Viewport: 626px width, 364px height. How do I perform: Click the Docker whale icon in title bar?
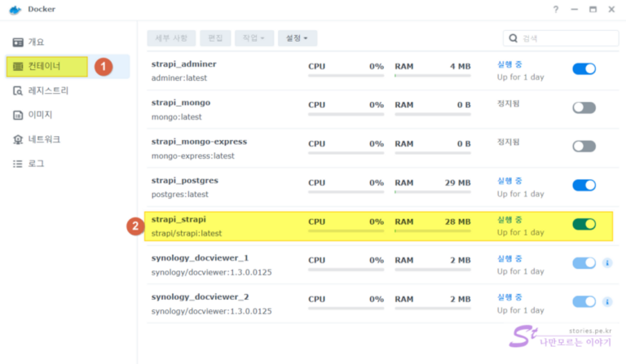click(x=15, y=10)
